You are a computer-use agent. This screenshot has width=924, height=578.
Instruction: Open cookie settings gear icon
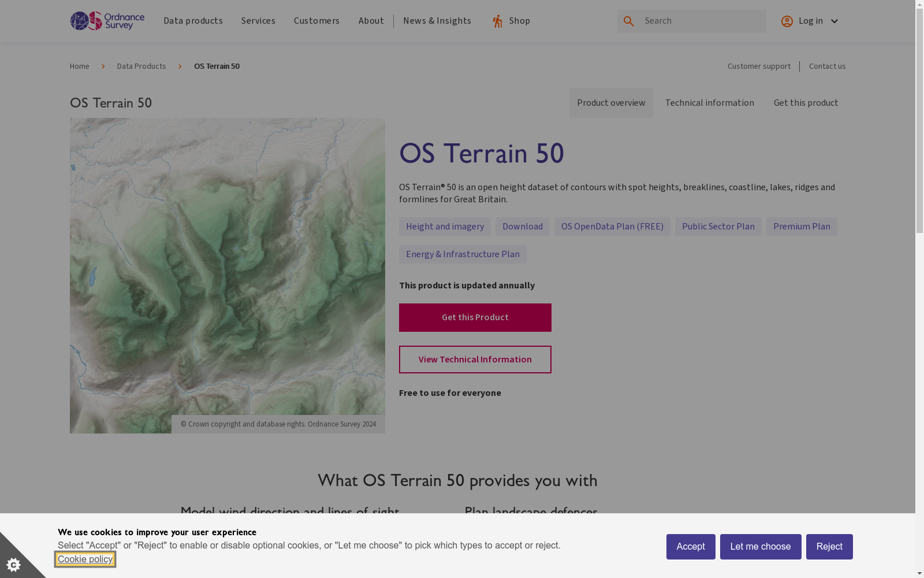click(x=13, y=564)
